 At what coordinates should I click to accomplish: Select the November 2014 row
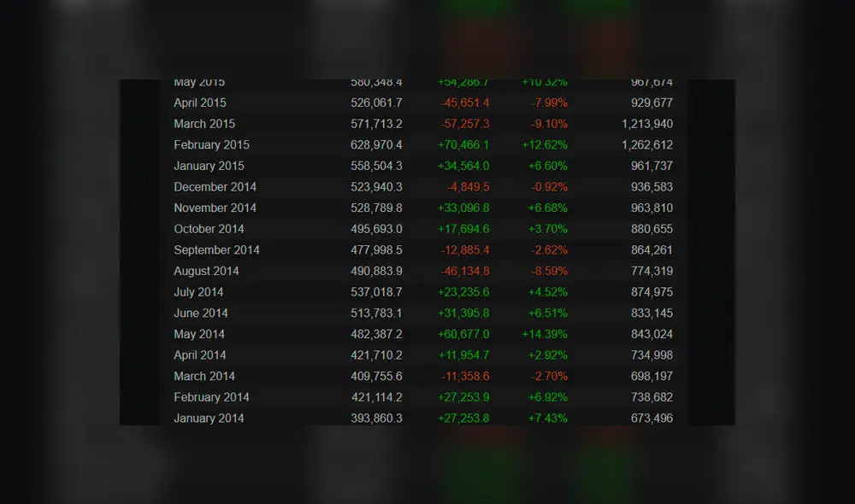coord(215,208)
